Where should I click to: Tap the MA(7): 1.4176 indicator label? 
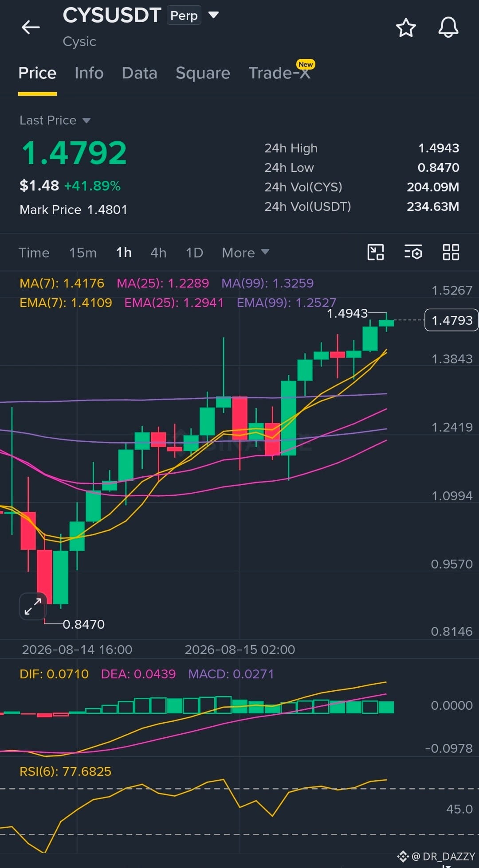[x=62, y=283]
